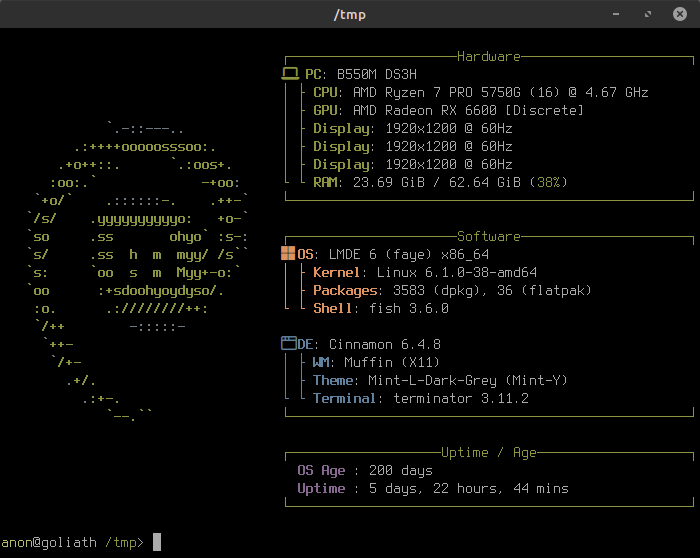Image resolution: width=700 pixels, height=558 pixels.
Task: Click the Uptime line 5 days, 22 hours
Action: pyautogui.click(x=433, y=488)
